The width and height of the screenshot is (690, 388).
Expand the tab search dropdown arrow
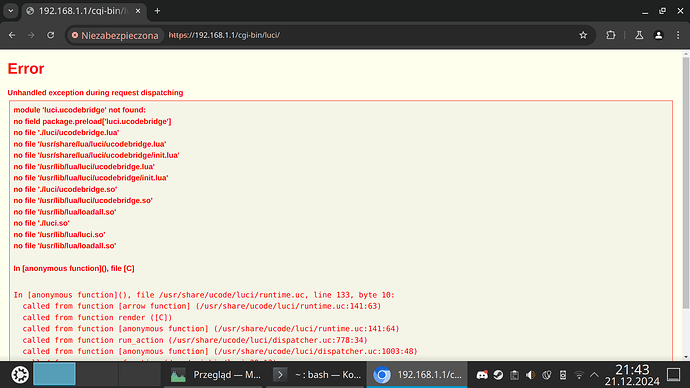(x=11, y=11)
